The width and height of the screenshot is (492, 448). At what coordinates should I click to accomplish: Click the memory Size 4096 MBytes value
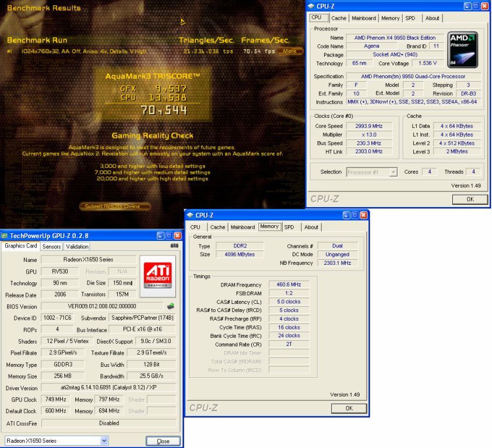coord(240,254)
